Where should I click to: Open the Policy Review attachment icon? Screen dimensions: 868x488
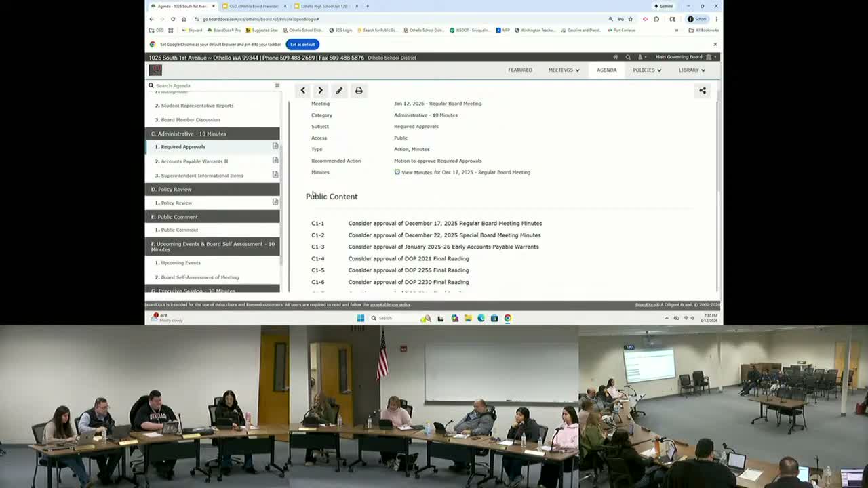click(275, 202)
